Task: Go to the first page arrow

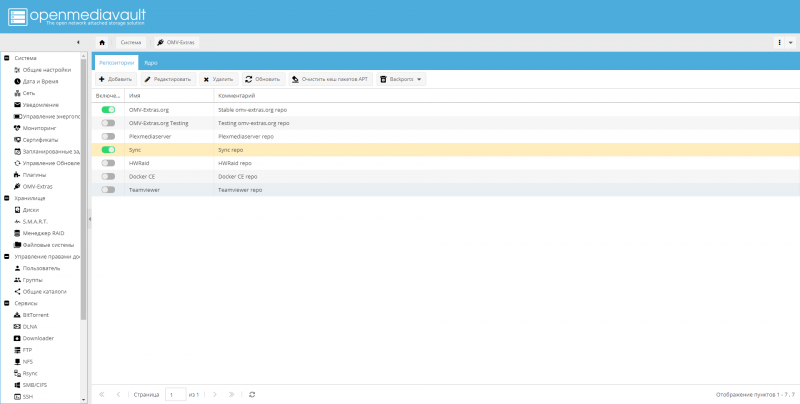Action: pos(102,394)
